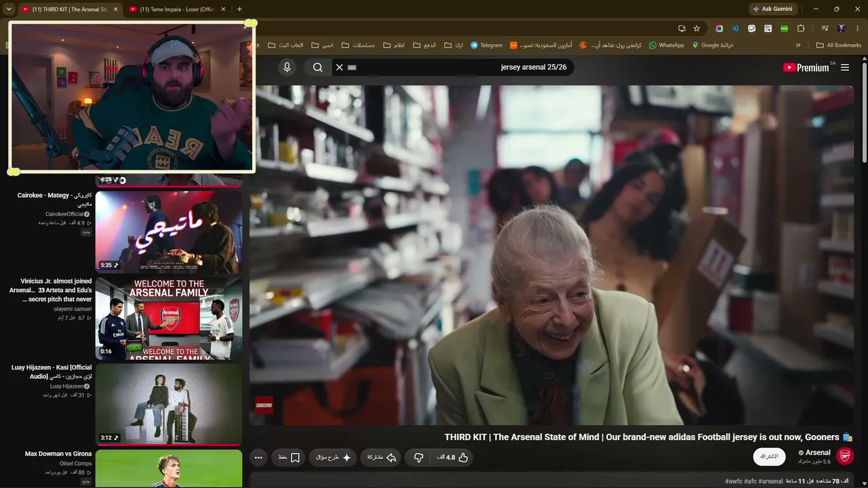Open Ask Gemini in Chrome
This screenshot has width=868, height=488.
pyautogui.click(x=772, y=9)
